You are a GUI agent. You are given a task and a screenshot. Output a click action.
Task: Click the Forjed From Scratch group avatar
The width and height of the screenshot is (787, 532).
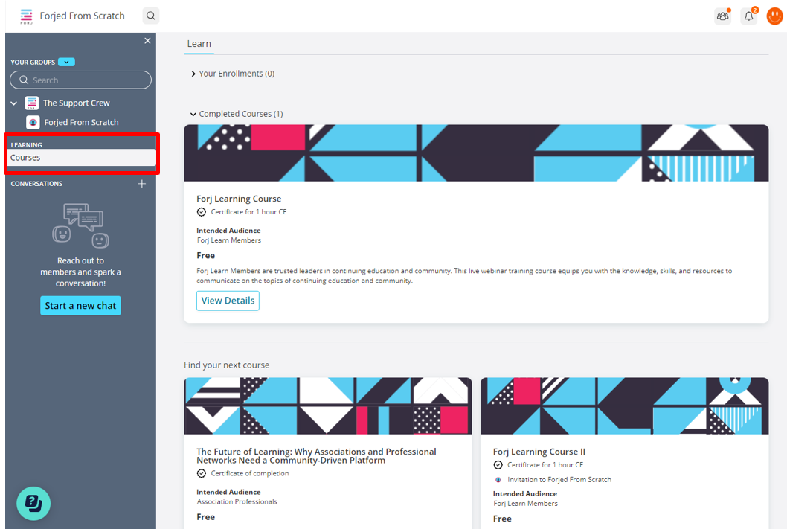(33, 123)
